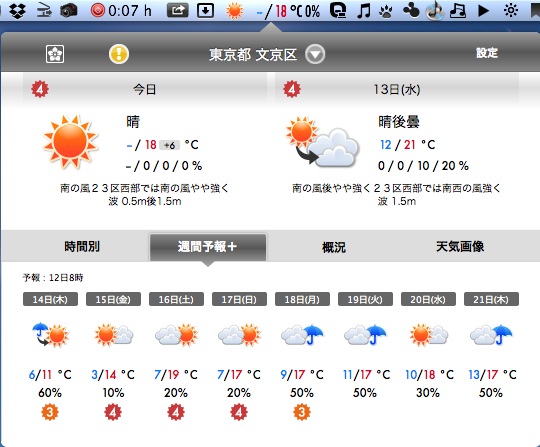Switch to the 時間別 tab

(x=82, y=247)
